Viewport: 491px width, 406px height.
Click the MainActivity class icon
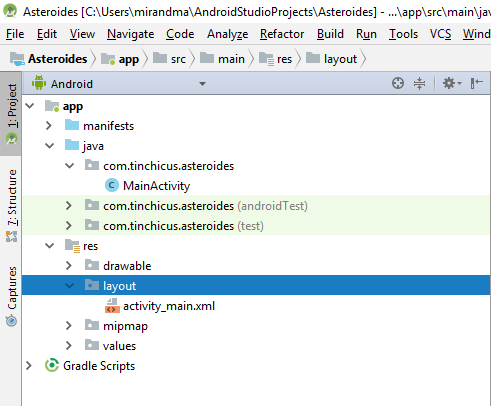pyautogui.click(x=112, y=185)
